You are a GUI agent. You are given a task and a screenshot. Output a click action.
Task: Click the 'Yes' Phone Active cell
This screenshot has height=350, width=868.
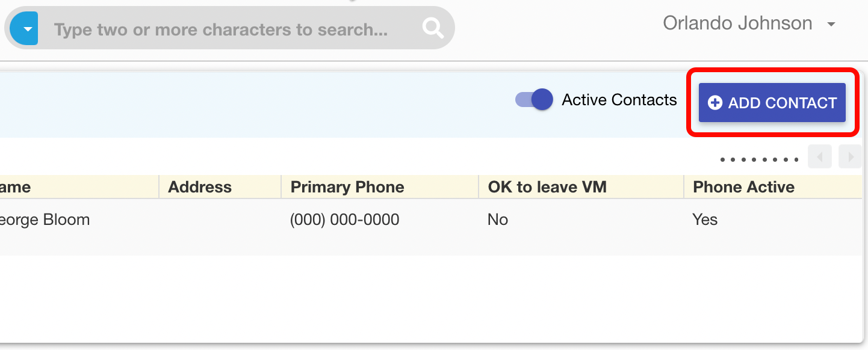point(705,220)
